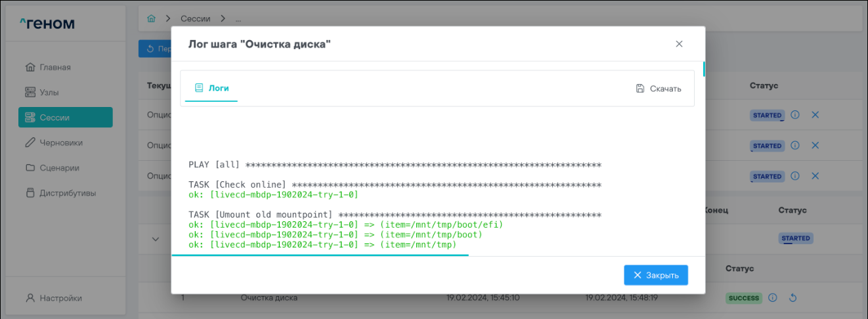
Task: Open the Сценарии folder section
Action: [x=59, y=167]
